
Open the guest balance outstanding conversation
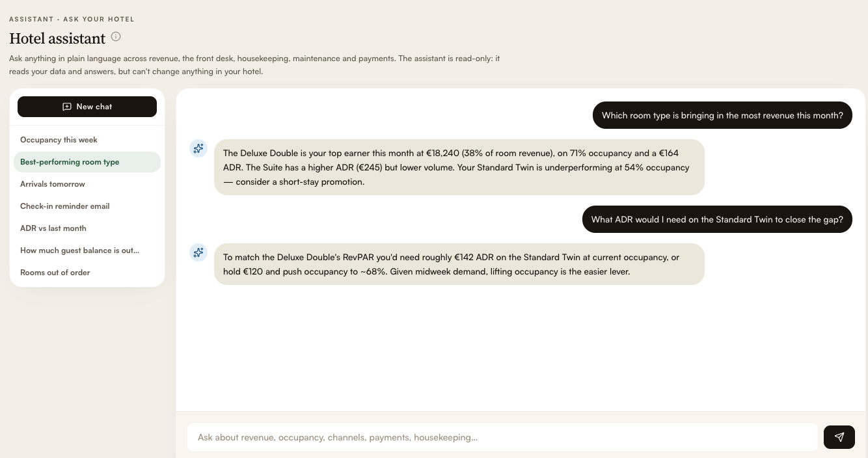[87, 250]
